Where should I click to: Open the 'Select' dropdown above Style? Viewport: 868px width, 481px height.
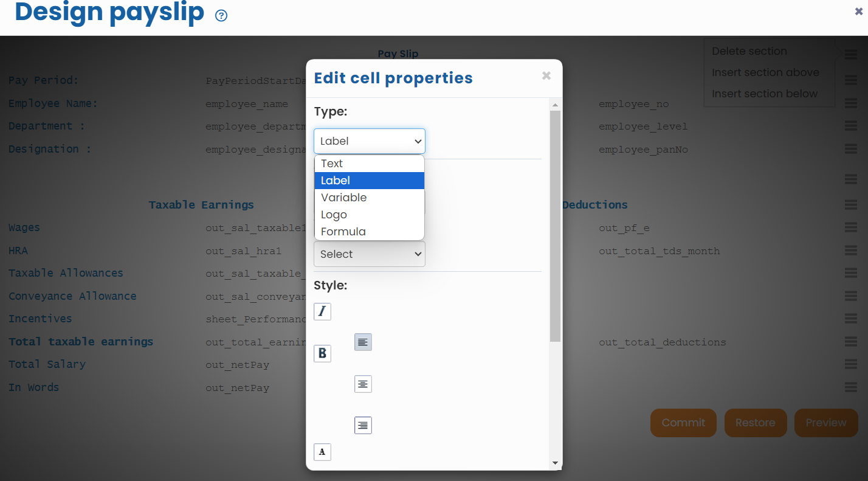(369, 254)
